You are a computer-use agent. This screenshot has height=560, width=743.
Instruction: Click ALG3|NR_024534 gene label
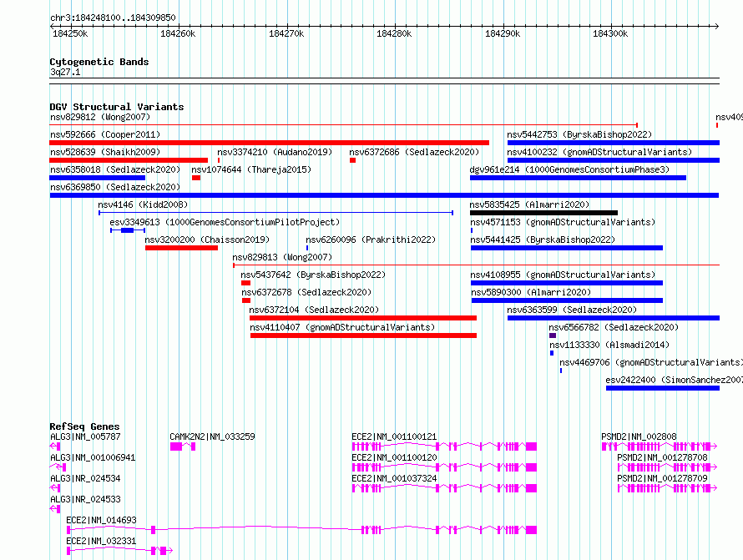[x=85, y=478]
